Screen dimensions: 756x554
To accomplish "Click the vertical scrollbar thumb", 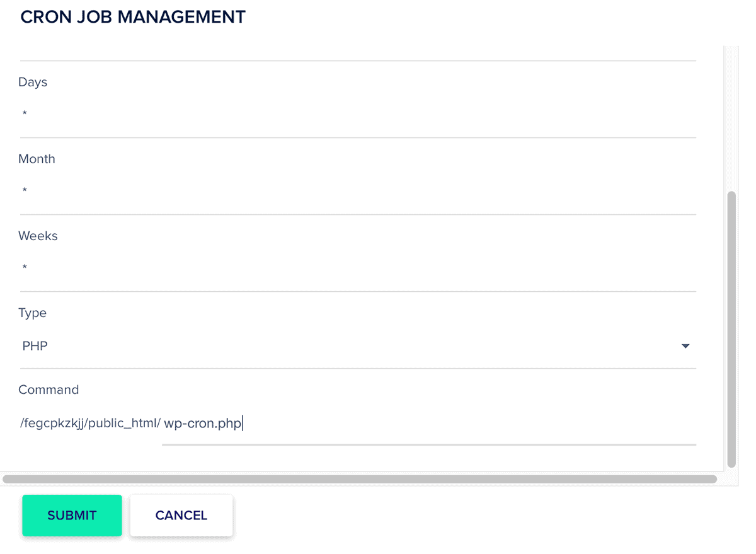I will pos(731,329).
